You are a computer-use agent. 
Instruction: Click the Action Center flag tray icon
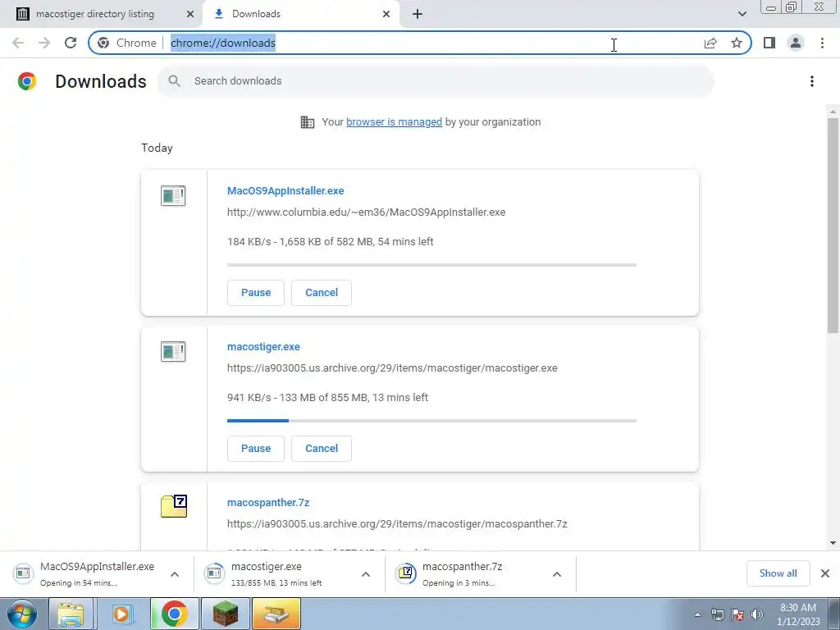737,614
